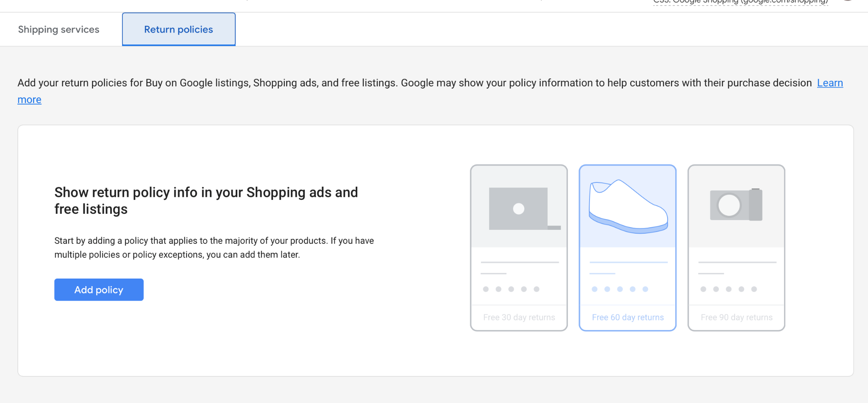Click the Free 90 day returns label
868x403 pixels.
pyautogui.click(x=736, y=317)
